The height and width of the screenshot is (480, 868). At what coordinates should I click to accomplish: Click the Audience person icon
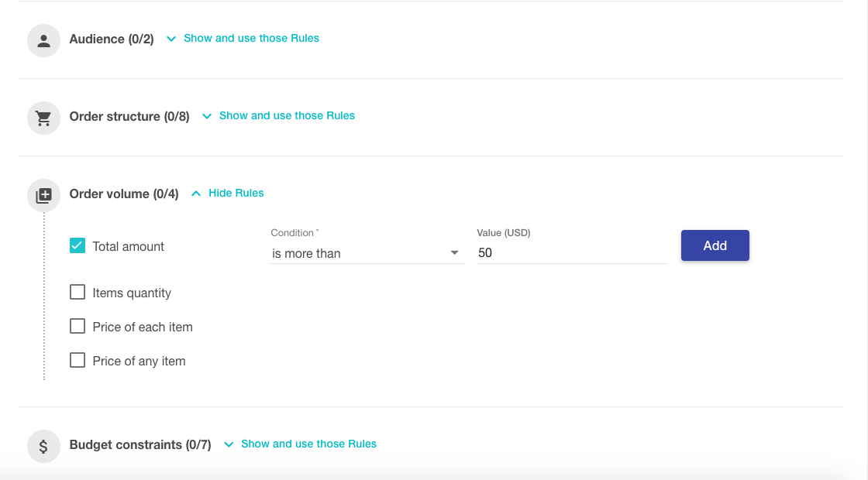point(43,39)
